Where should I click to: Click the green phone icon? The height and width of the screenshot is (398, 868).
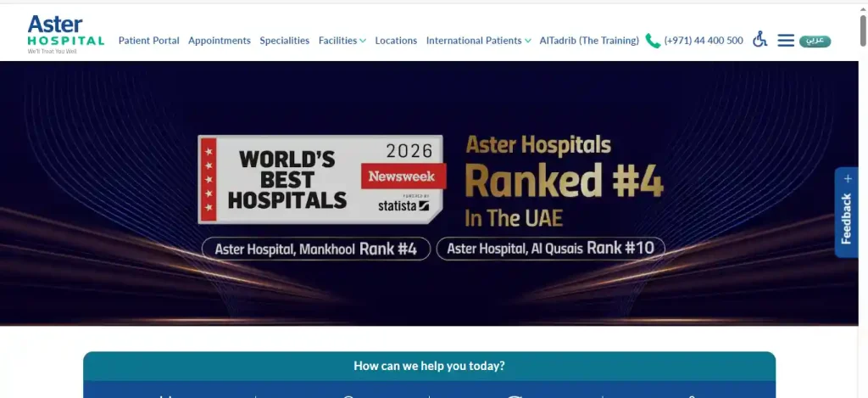(654, 41)
